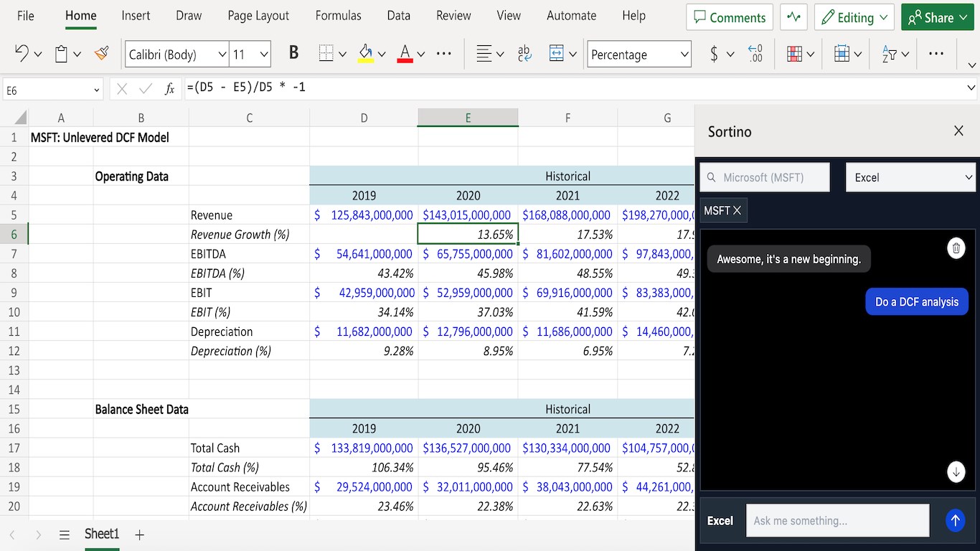This screenshot has height=551, width=980.
Task: Click the green Share button
Action: pyautogui.click(x=938, y=17)
